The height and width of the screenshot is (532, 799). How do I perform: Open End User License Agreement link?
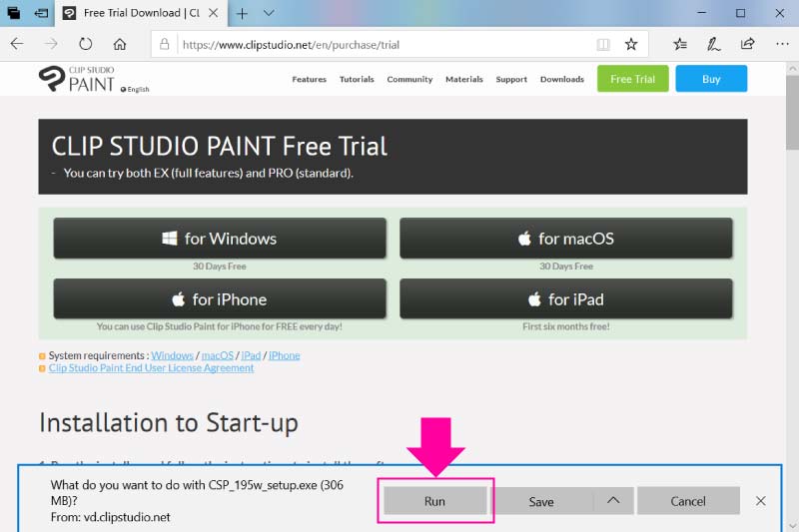(152, 367)
